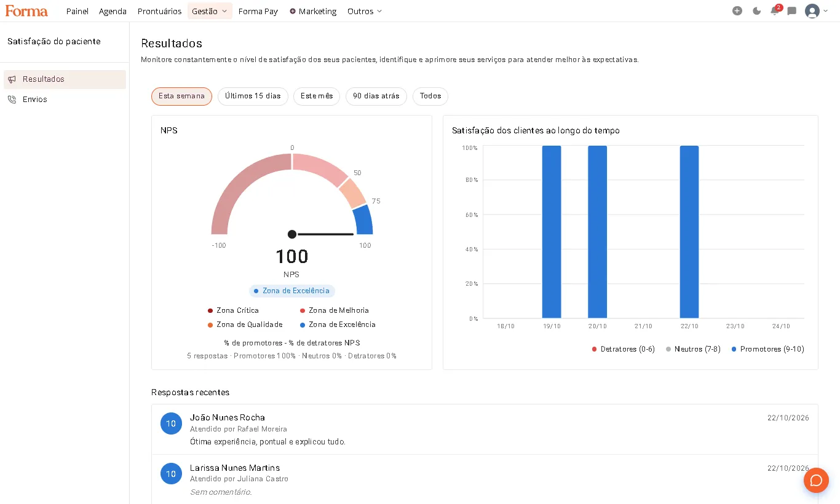Image resolution: width=840 pixels, height=504 pixels.
Task: Select the Esta semana filter
Action: point(181,96)
